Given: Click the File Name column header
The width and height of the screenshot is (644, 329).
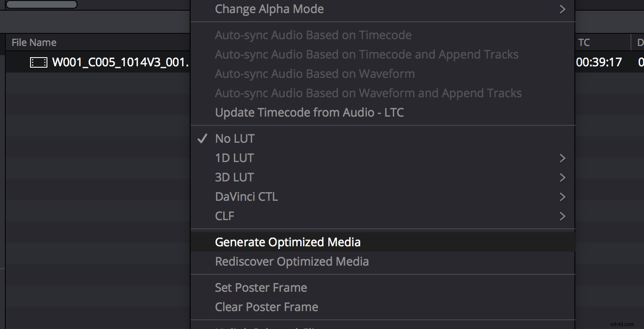Looking at the screenshot, I should 33,42.
